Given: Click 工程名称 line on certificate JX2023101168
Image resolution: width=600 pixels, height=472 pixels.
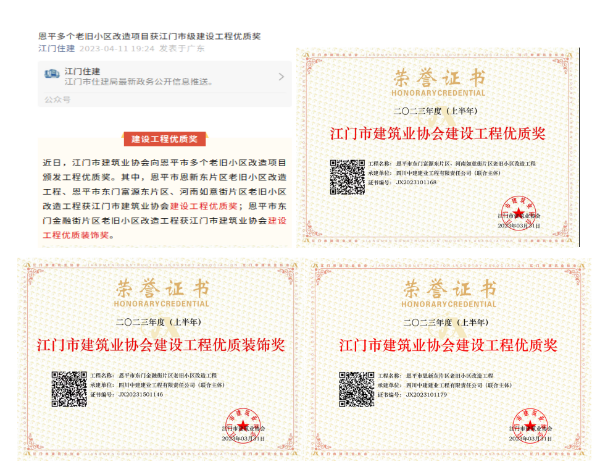Looking at the screenshot, I should click(x=452, y=163).
